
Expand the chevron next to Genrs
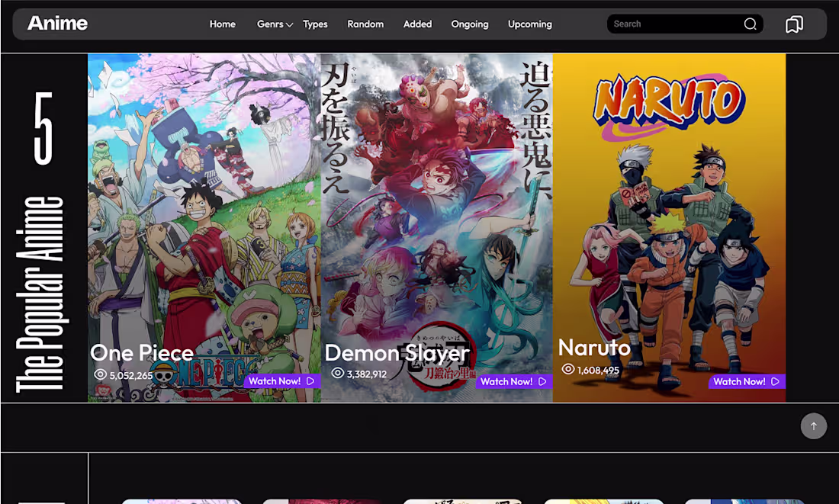click(288, 24)
